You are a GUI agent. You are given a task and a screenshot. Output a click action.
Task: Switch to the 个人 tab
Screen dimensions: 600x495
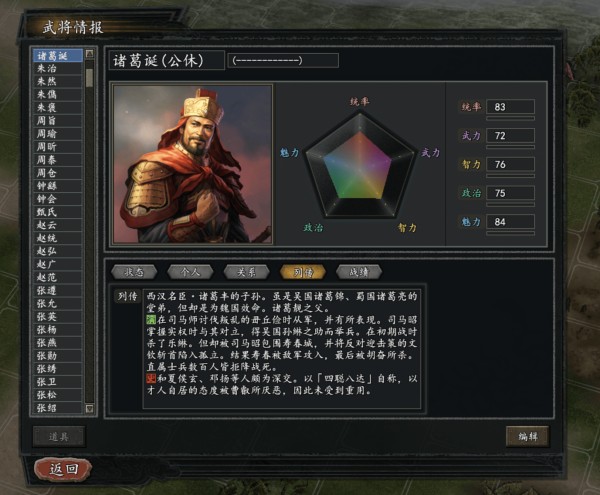(190, 272)
